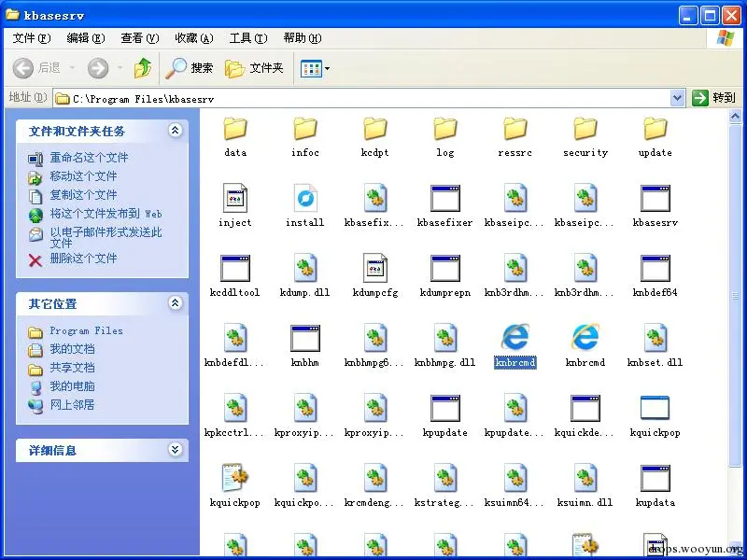The height and width of the screenshot is (560, 747).
Task: Select the update folder
Action: pyautogui.click(x=655, y=129)
